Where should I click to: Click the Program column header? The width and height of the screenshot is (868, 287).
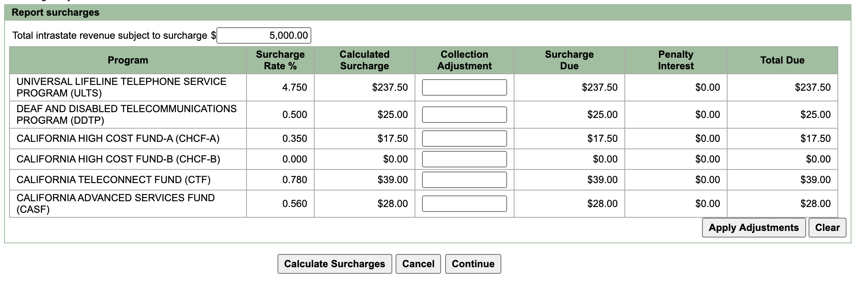pyautogui.click(x=128, y=60)
